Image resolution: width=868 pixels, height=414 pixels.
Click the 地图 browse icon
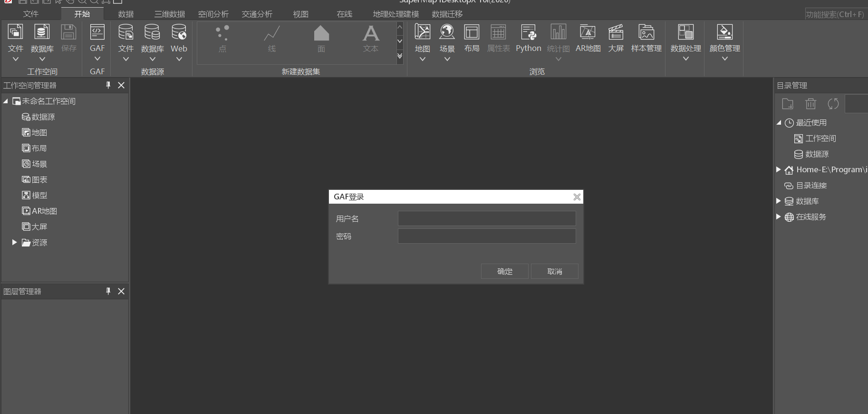tap(422, 32)
